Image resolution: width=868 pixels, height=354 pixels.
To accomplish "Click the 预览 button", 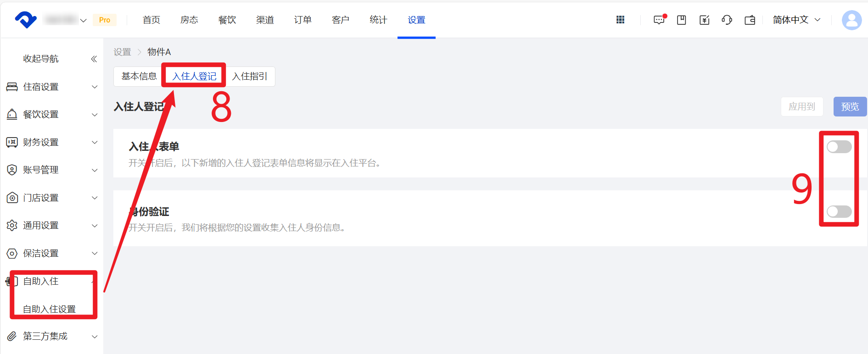I will coord(849,106).
